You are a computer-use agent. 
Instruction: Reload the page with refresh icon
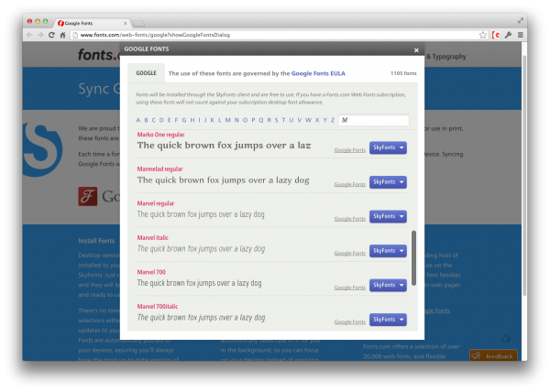[51, 35]
